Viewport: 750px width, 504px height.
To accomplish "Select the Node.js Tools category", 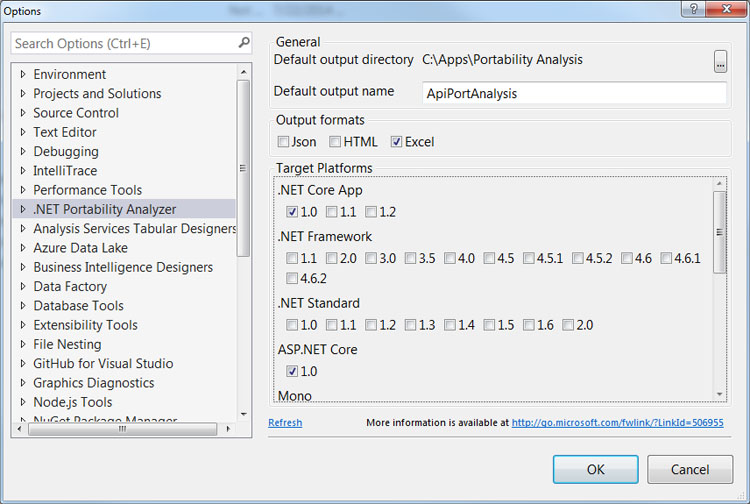I will pos(73,402).
